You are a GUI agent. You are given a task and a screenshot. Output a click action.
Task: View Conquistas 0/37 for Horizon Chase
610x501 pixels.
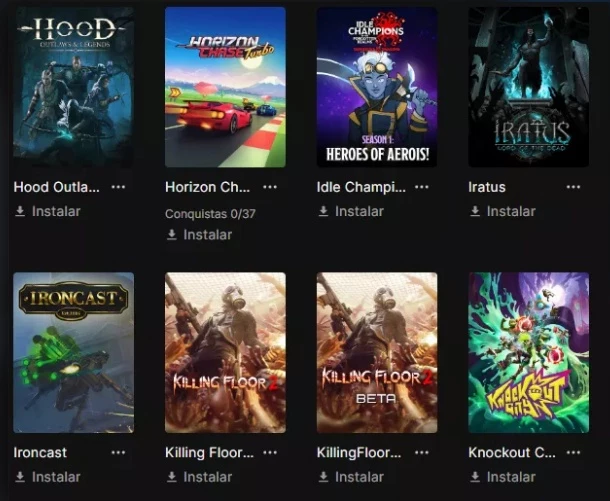tap(210, 214)
